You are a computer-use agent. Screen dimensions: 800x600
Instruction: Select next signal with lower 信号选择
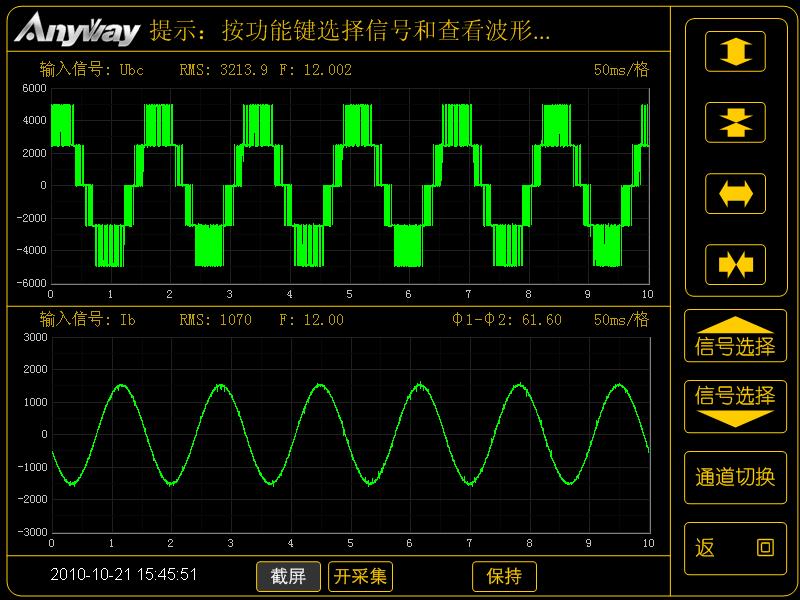click(x=735, y=398)
